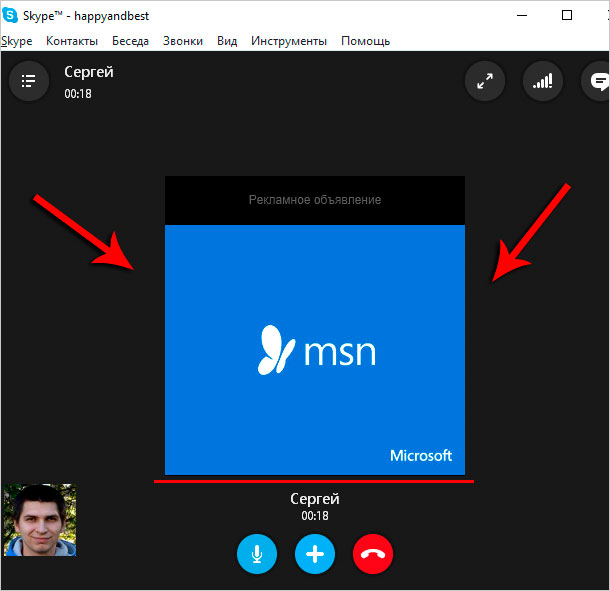610x591 pixels.
Task: Mute the microphone
Action: [257, 554]
